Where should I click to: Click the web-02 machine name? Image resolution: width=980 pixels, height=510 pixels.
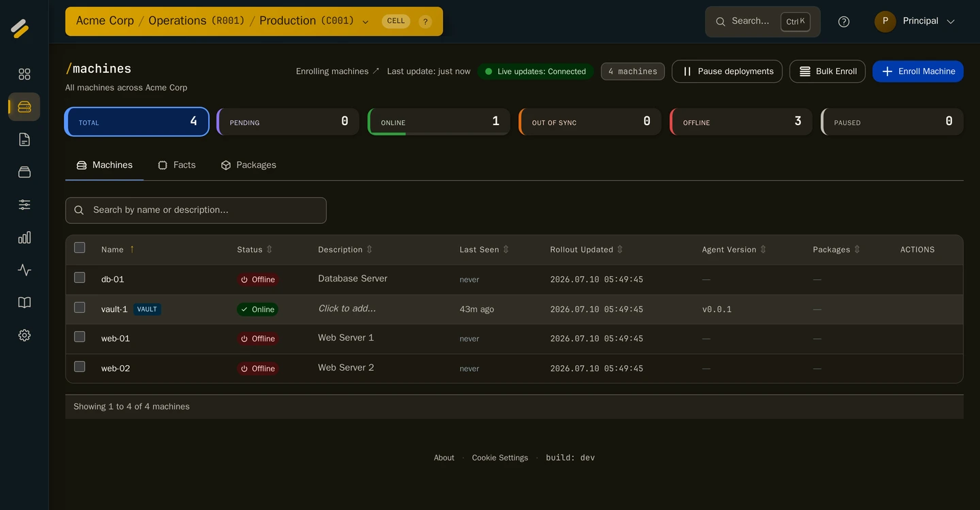[116, 369]
